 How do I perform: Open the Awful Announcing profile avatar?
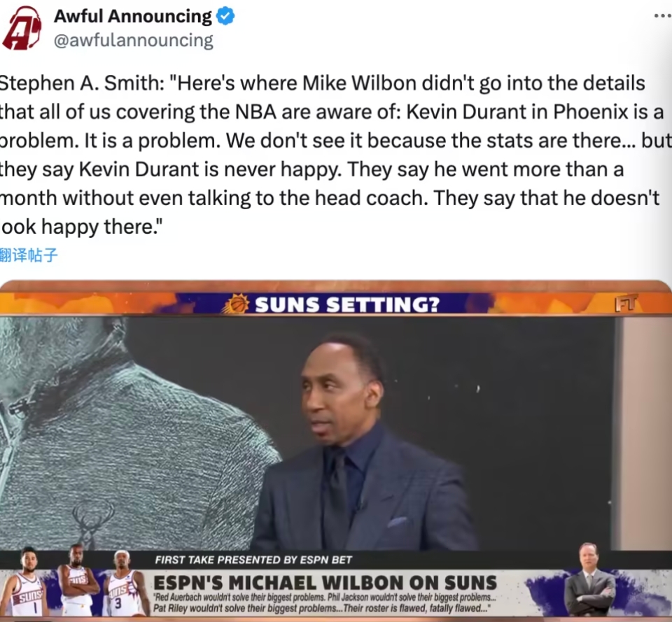(x=22, y=28)
